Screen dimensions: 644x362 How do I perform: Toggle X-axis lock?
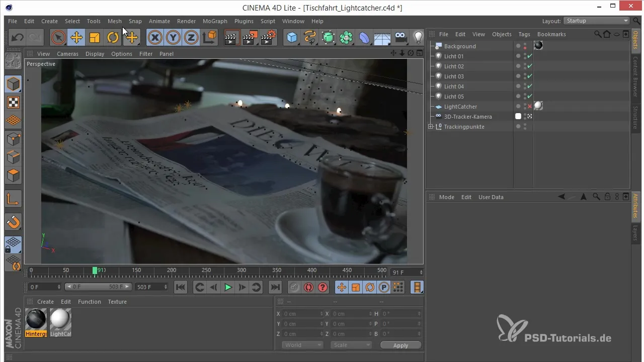155,38
